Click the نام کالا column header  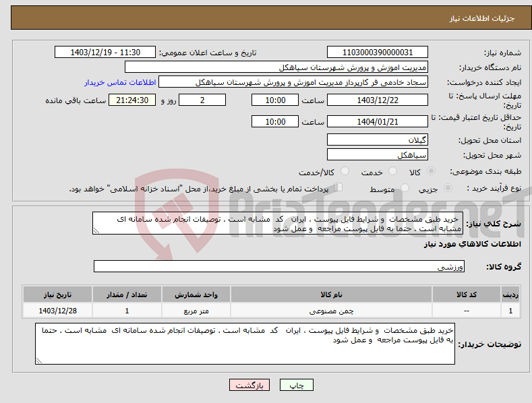(331, 294)
